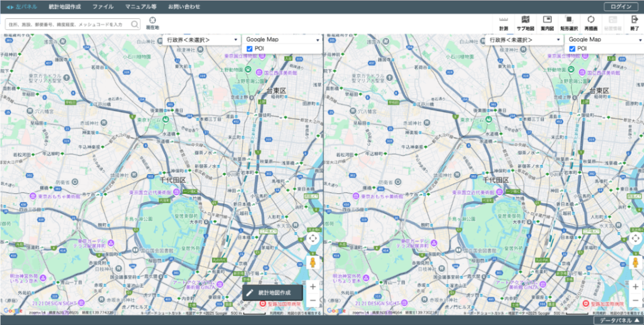Click 東京ドーム marker on left map
Image resolution: width=644 pixels, height=325 pixels.
[165, 119]
